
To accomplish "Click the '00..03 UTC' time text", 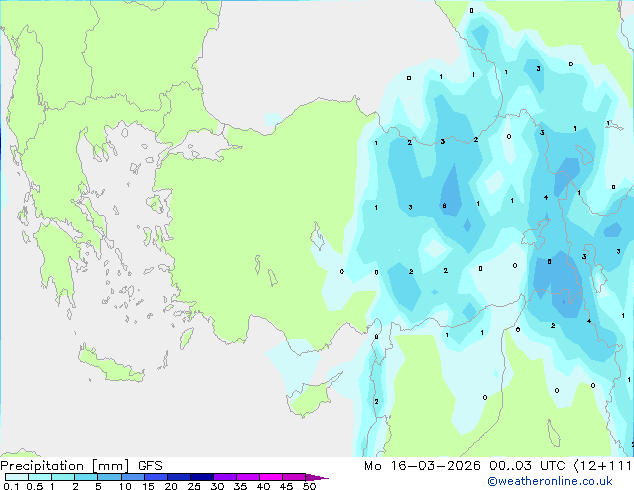I will click(x=527, y=466).
